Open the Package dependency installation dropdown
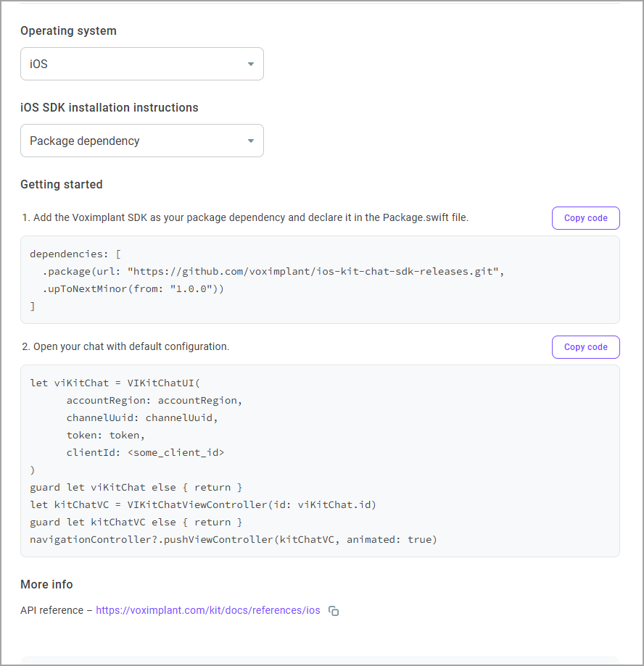 (x=142, y=141)
